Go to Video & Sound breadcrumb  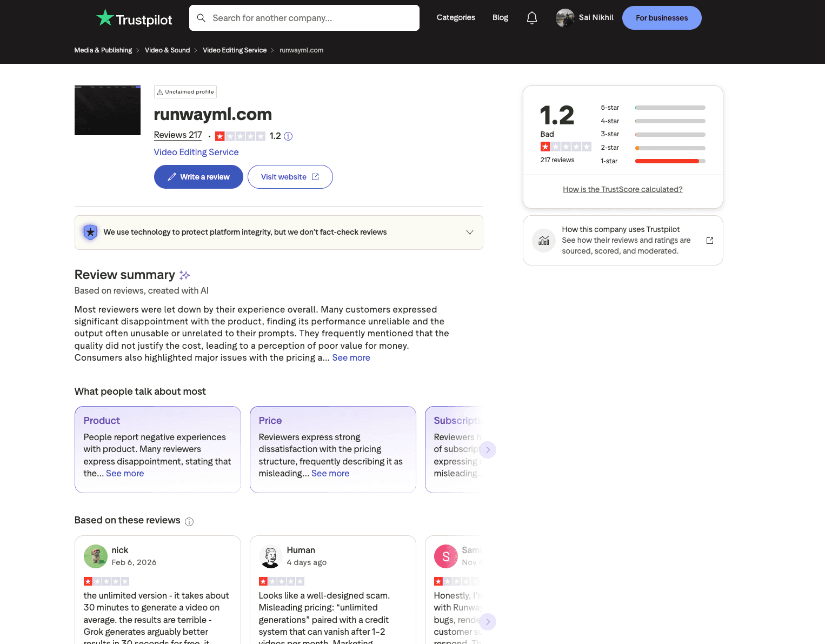(168, 50)
